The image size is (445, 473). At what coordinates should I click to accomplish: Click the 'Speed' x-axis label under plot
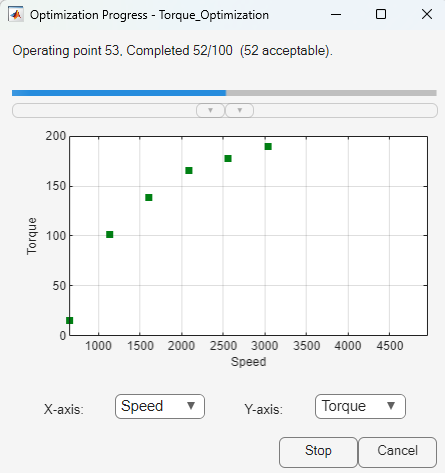pyautogui.click(x=249, y=362)
